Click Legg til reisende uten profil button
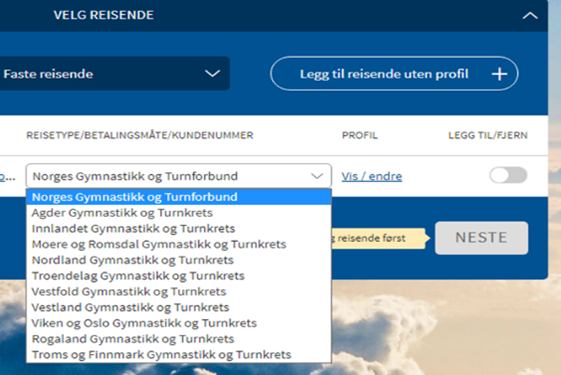Image resolution: width=561 pixels, height=375 pixels. pyautogui.click(x=394, y=74)
